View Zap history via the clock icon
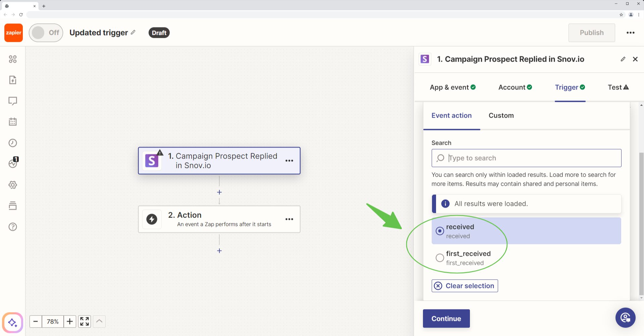The image size is (644, 336). (13, 143)
